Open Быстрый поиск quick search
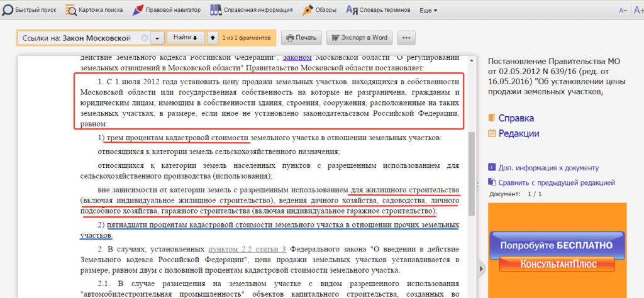This screenshot has height=298, width=644. pos(30,10)
